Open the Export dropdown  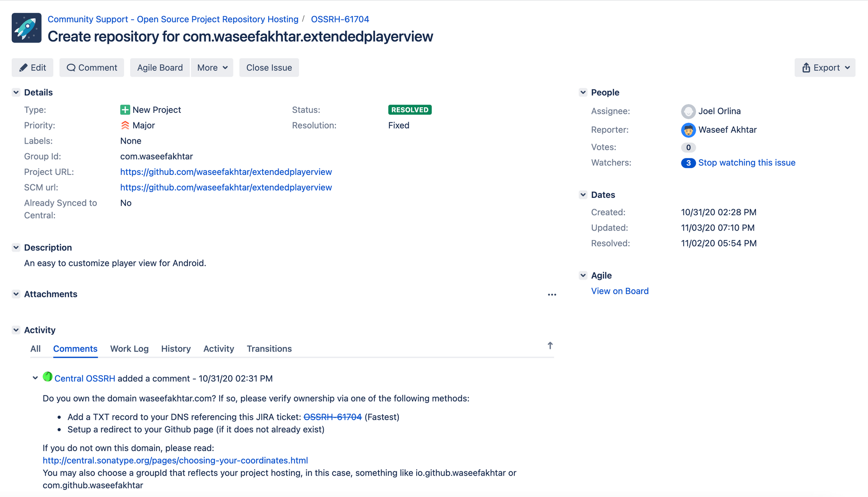(825, 68)
